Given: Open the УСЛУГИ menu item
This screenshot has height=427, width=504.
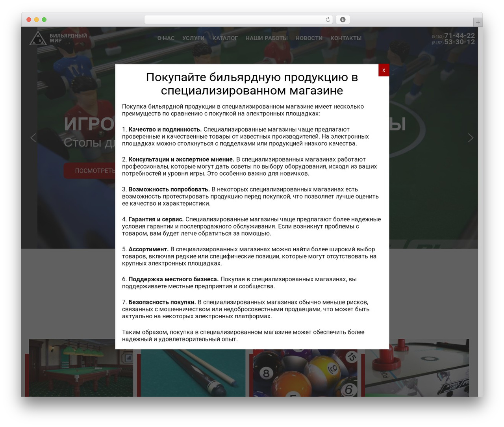Looking at the screenshot, I should pos(193,38).
